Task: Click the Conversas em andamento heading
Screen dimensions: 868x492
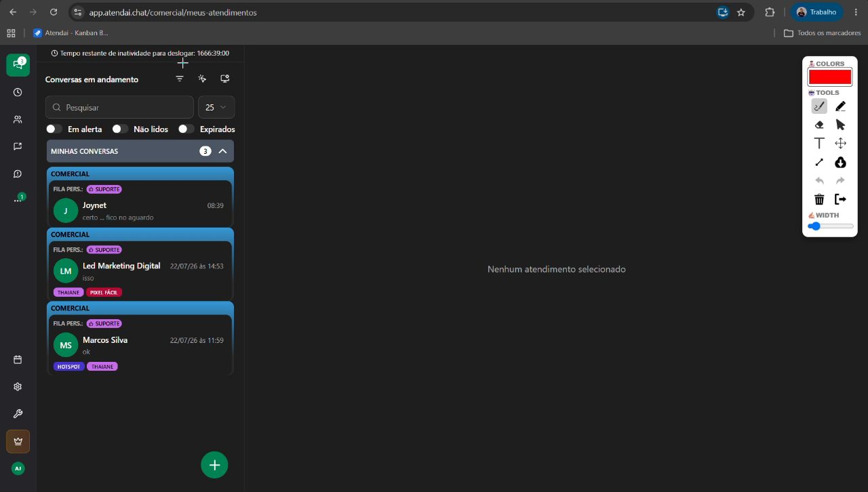Action: tap(92, 79)
